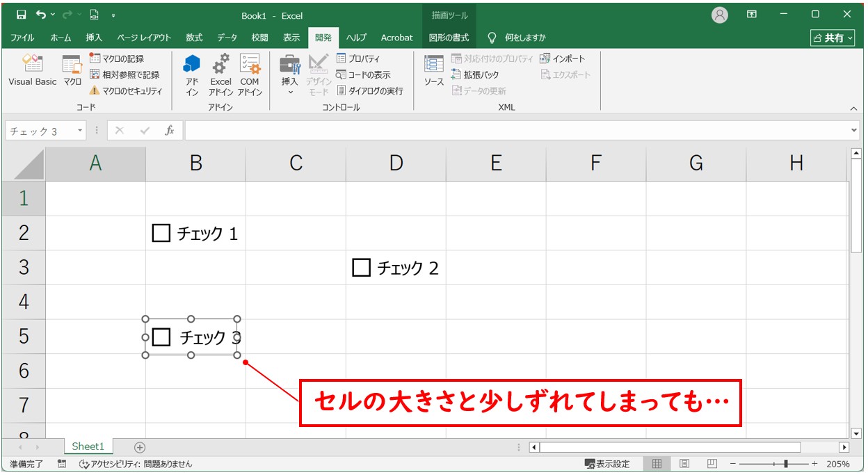Click the 205% zoom level

838,464
